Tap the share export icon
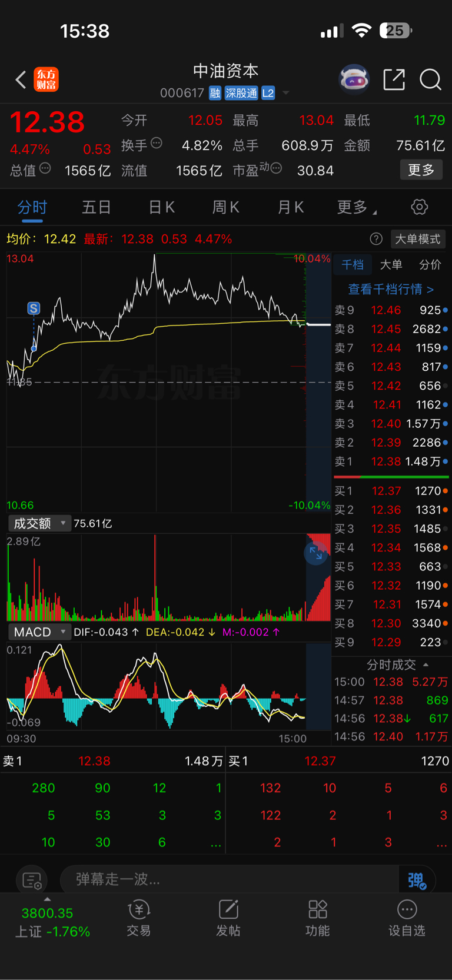The height and width of the screenshot is (980, 452). [x=394, y=79]
